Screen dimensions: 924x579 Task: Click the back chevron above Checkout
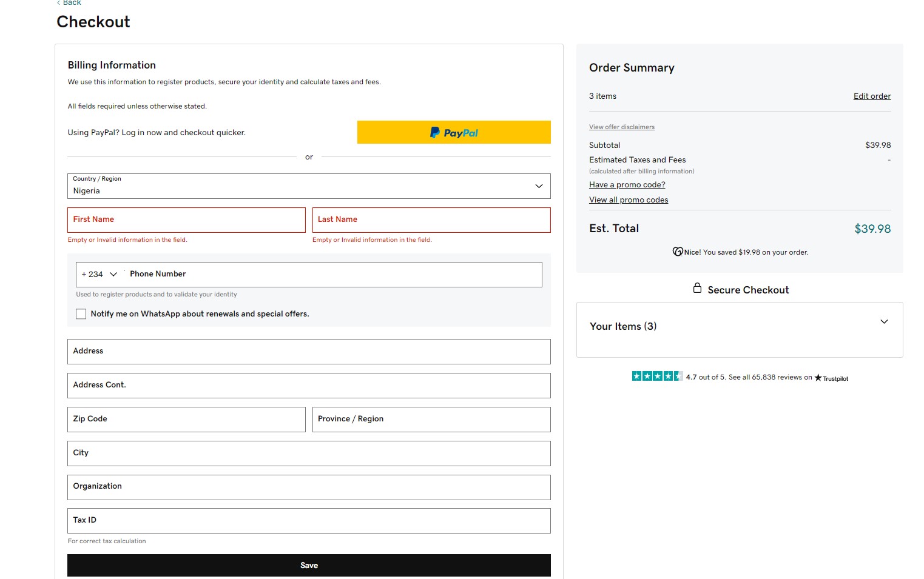pyautogui.click(x=58, y=2)
